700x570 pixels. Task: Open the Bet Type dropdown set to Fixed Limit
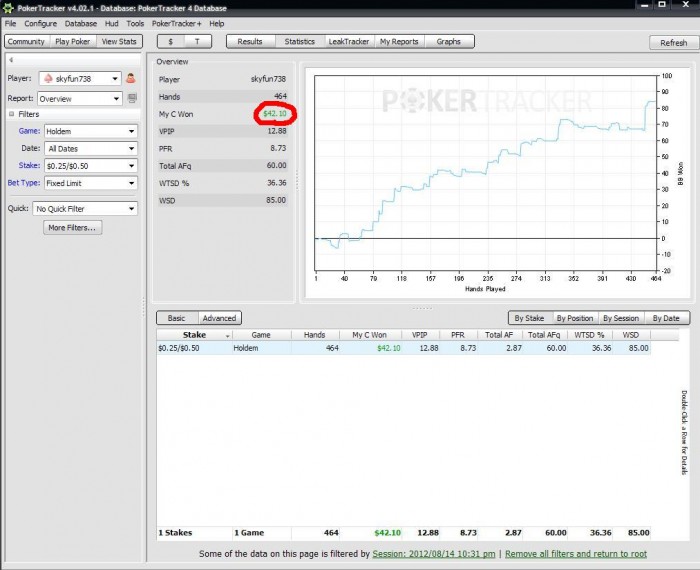(91, 183)
